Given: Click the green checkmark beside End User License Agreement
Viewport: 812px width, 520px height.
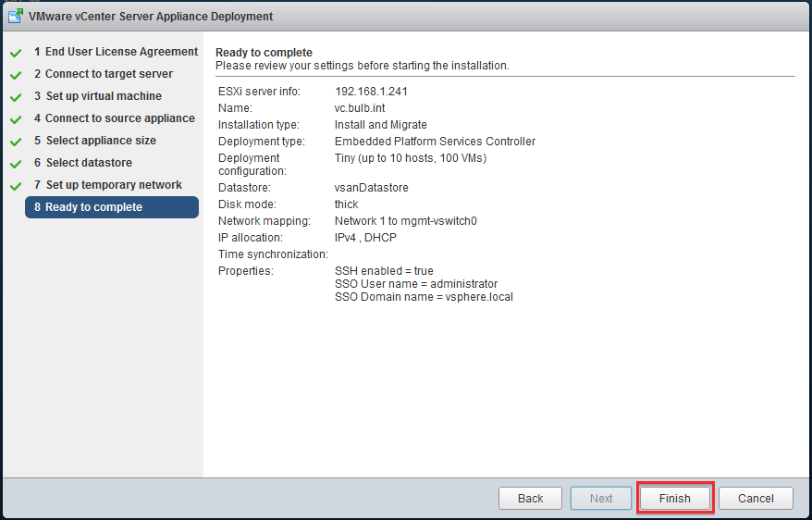Looking at the screenshot, I should click(x=16, y=53).
